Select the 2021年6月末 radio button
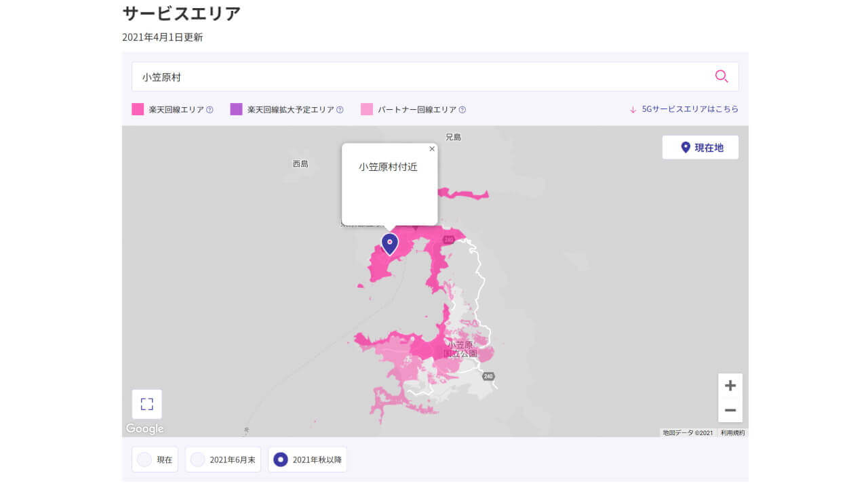 click(x=197, y=459)
